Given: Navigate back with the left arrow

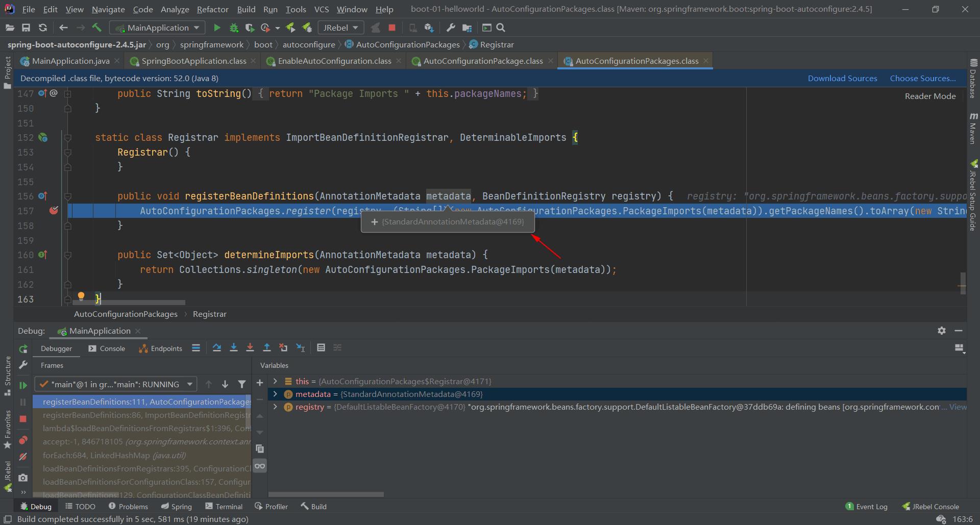Looking at the screenshot, I should pyautogui.click(x=63, y=28).
